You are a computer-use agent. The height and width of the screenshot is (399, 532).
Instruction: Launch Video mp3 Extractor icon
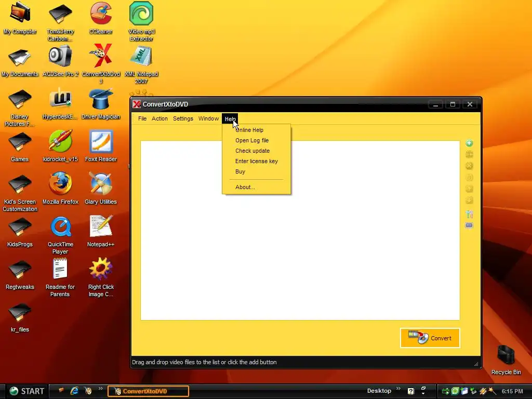point(141,21)
